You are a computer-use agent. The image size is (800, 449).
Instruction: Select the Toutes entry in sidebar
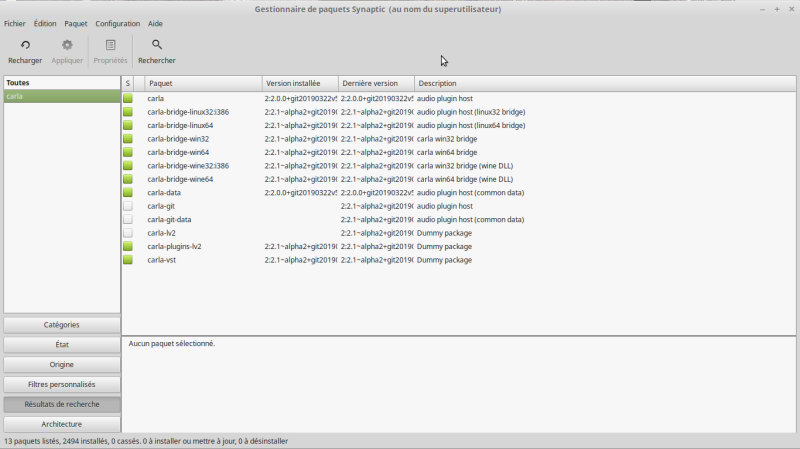62,83
